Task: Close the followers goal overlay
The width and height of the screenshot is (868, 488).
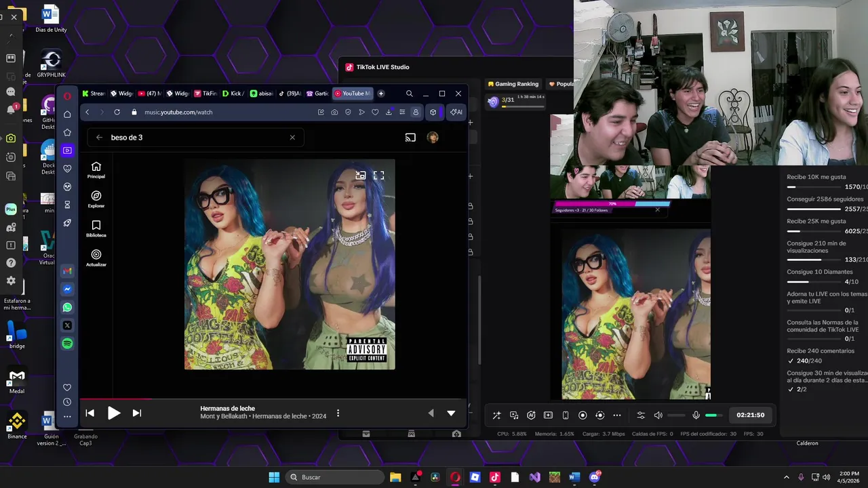Action: 657,209
